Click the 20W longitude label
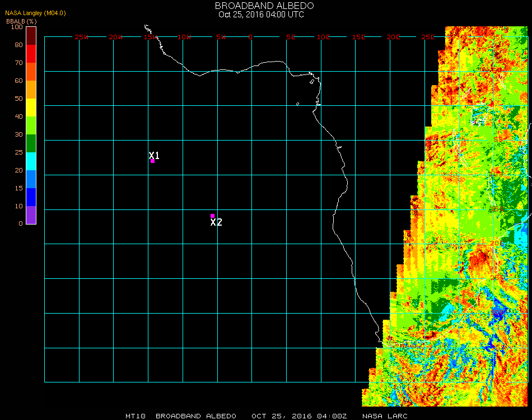The width and height of the screenshot is (532, 420). [x=116, y=37]
